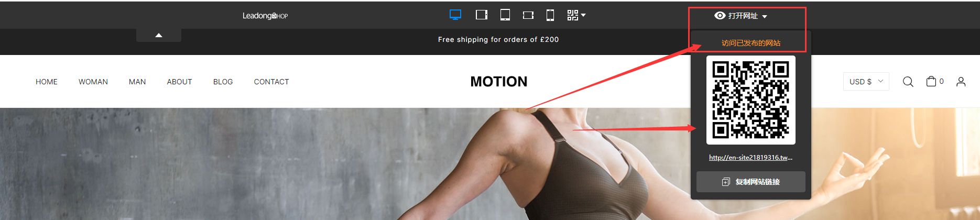
Task: Open the en-site21819316 website link
Action: pos(751,157)
